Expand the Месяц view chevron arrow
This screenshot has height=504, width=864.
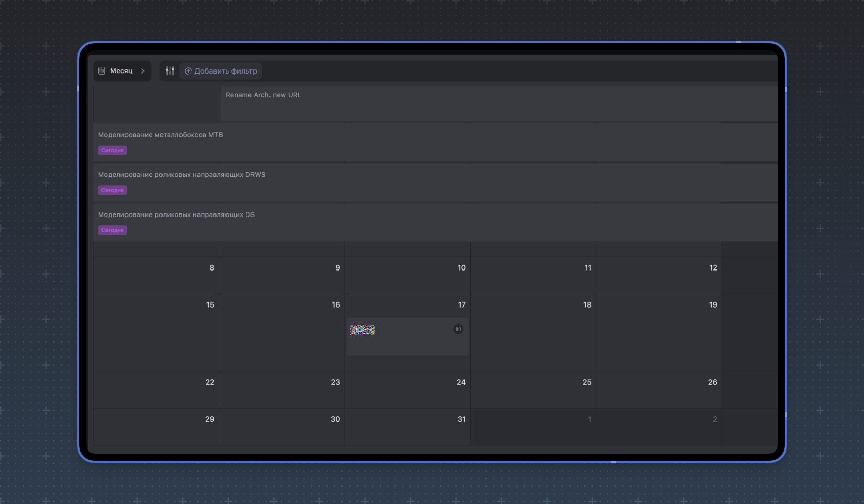tap(143, 71)
